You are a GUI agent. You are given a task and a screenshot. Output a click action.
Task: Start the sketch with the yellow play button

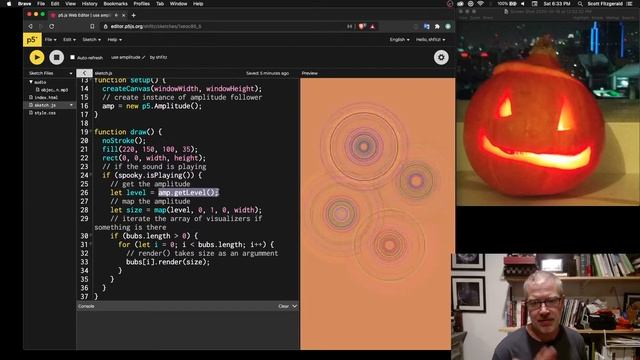pyautogui.click(x=37, y=57)
